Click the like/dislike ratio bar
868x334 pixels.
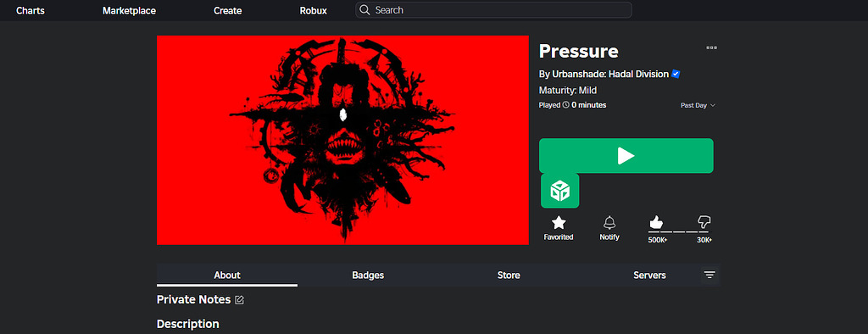tap(680, 232)
